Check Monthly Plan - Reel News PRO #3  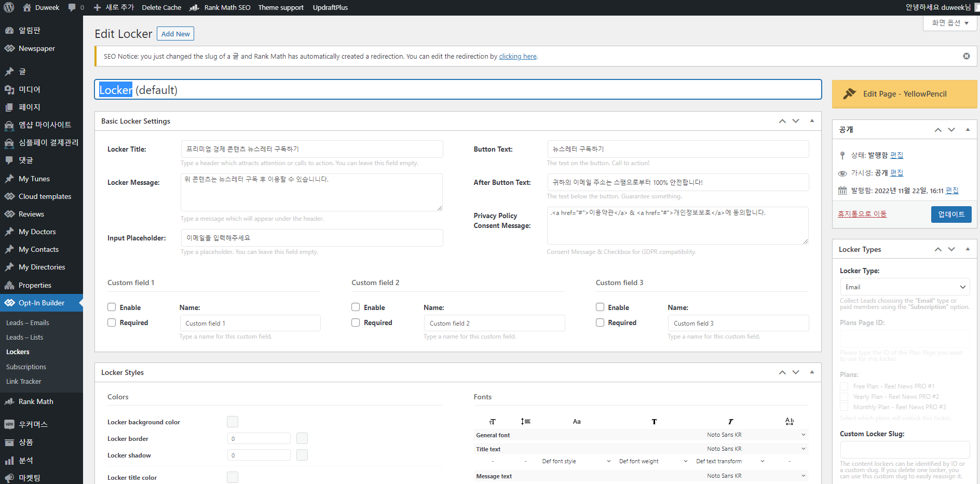pyautogui.click(x=844, y=407)
